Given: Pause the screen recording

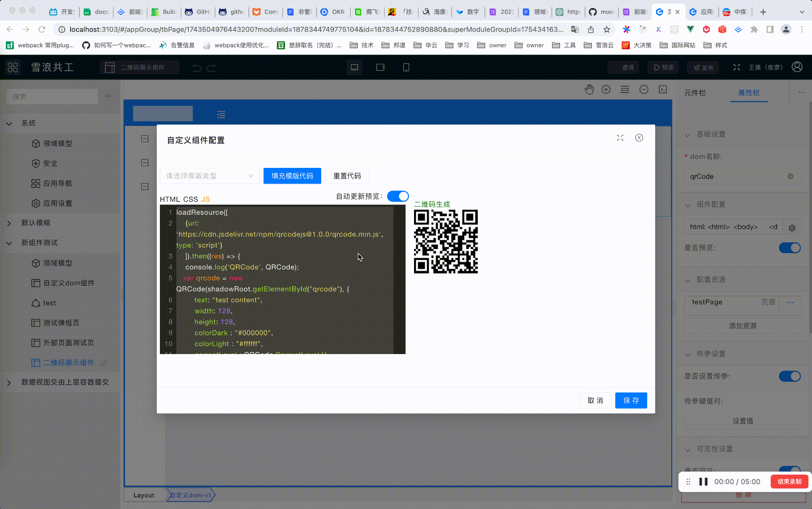Looking at the screenshot, I should pos(703,481).
